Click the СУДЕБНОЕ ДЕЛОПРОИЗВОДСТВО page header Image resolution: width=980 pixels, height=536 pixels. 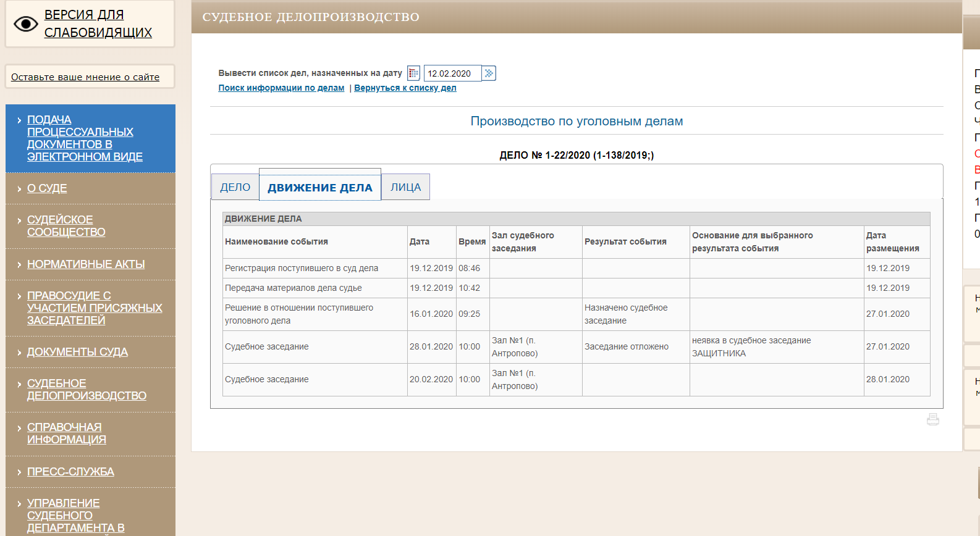click(x=311, y=17)
